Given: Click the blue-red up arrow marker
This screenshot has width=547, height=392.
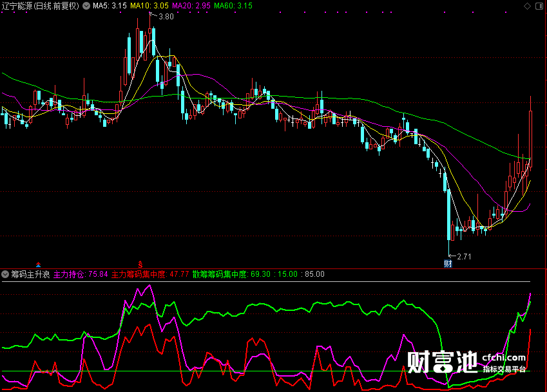Looking at the screenshot, I should pos(39,265).
